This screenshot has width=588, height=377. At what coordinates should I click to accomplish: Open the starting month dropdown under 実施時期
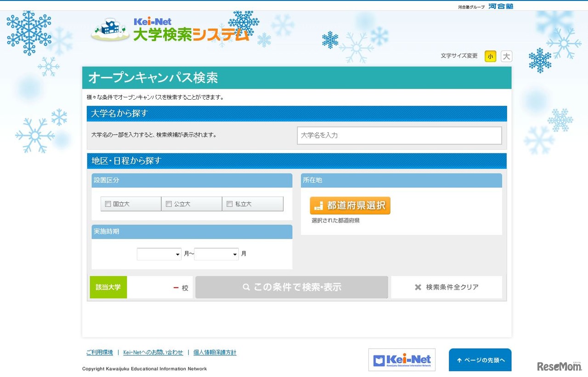pyautogui.click(x=158, y=254)
